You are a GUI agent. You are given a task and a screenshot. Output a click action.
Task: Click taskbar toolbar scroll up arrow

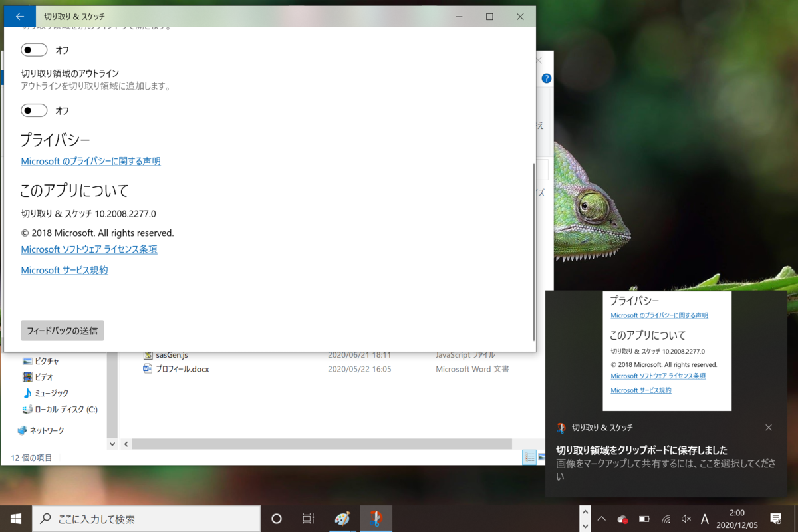pyautogui.click(x=585, y=512)
